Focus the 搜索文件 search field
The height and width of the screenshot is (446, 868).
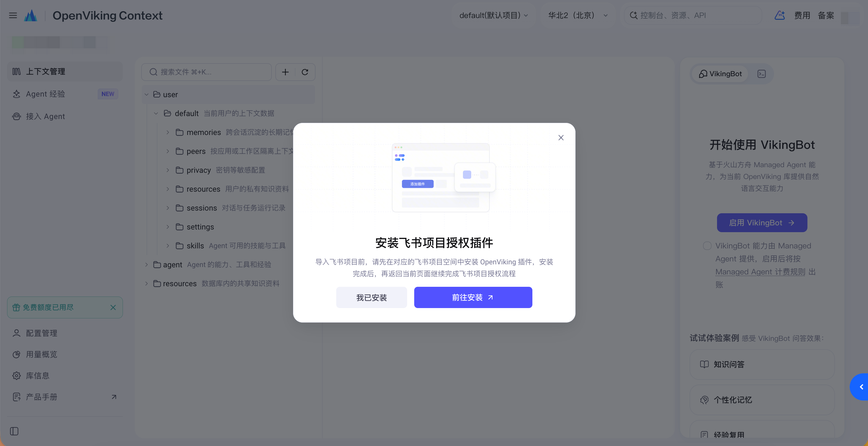207,72
